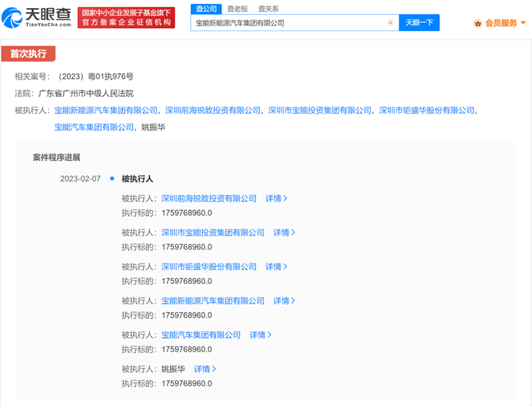Click the crown icon beside 会员服务
The height and width of the screenshot is (407, 532).
click(477, 23)
